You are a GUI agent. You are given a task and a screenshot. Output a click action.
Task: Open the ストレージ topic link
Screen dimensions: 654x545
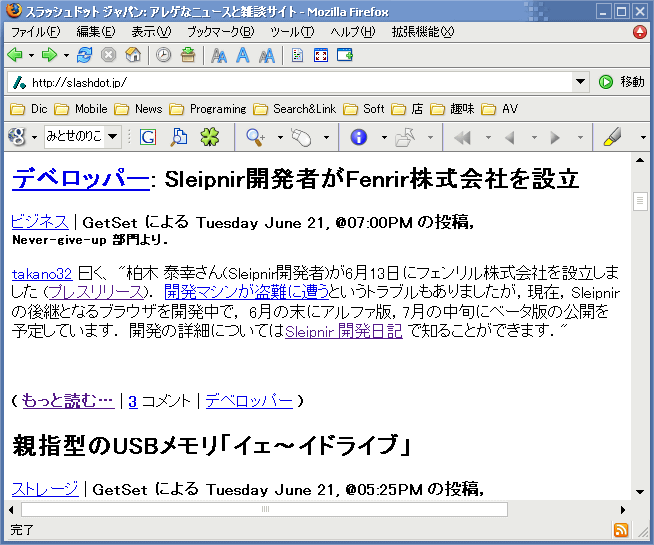pyautogui.click(x=45, y=489)
